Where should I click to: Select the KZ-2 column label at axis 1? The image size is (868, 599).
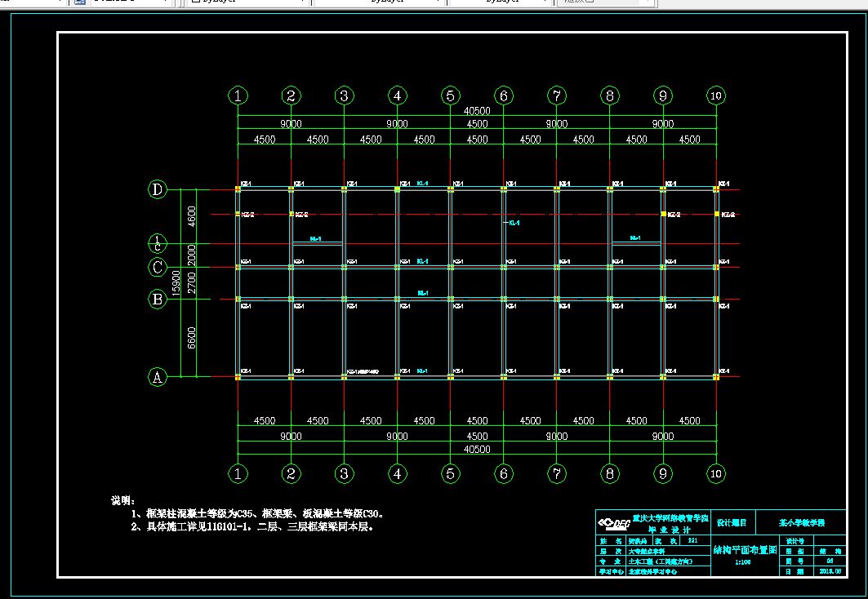247,215
